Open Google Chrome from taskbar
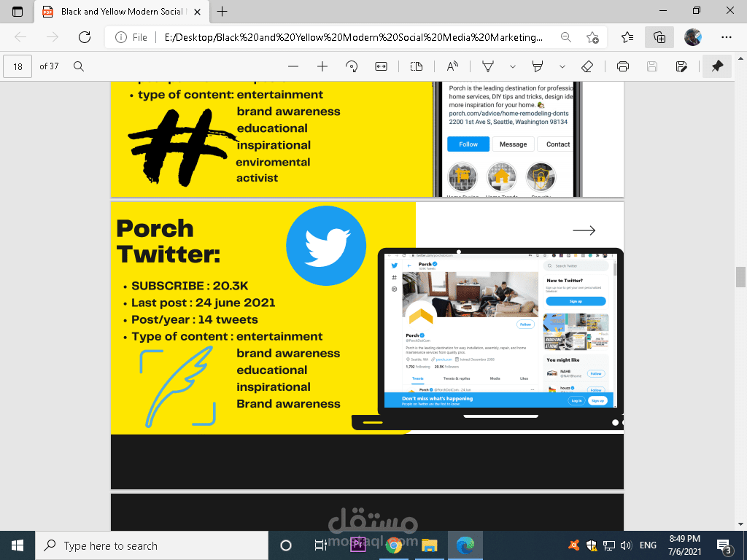Viewport: 747px width, 560px height. click(393, 545)
